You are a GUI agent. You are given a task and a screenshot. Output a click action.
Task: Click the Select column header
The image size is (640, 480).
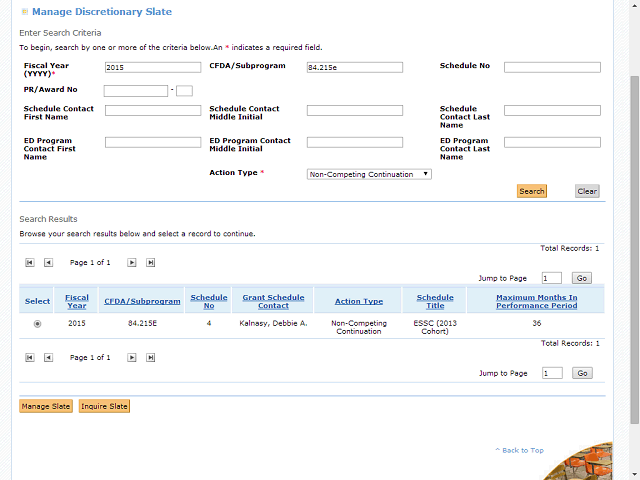[37, 301]
